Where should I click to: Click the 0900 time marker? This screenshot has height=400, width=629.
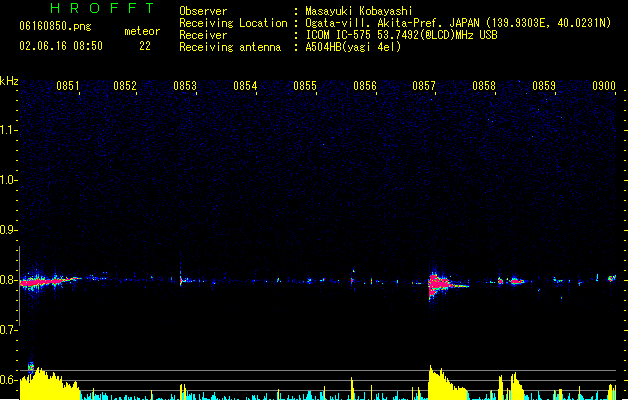pyautogui.click(x=604, y=86)
